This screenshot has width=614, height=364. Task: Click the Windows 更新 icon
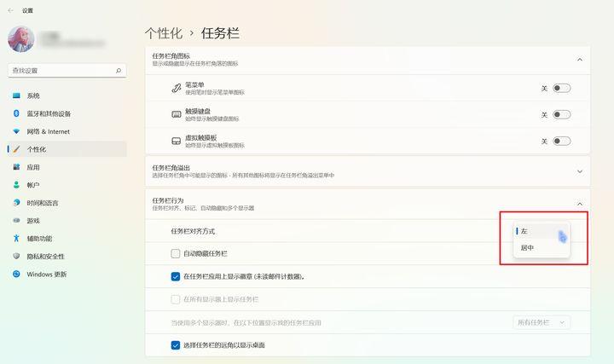16,274
